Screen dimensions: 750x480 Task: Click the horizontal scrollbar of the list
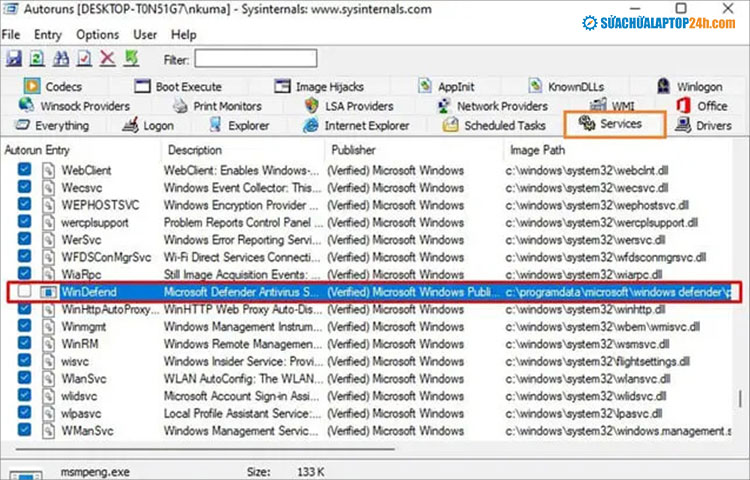click(x=206, y=449)
